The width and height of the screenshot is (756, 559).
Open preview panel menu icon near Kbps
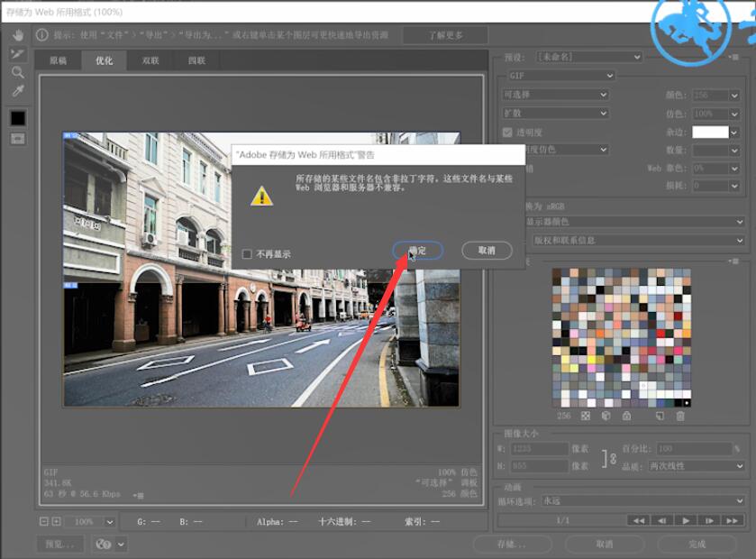[x=138, y=495]
